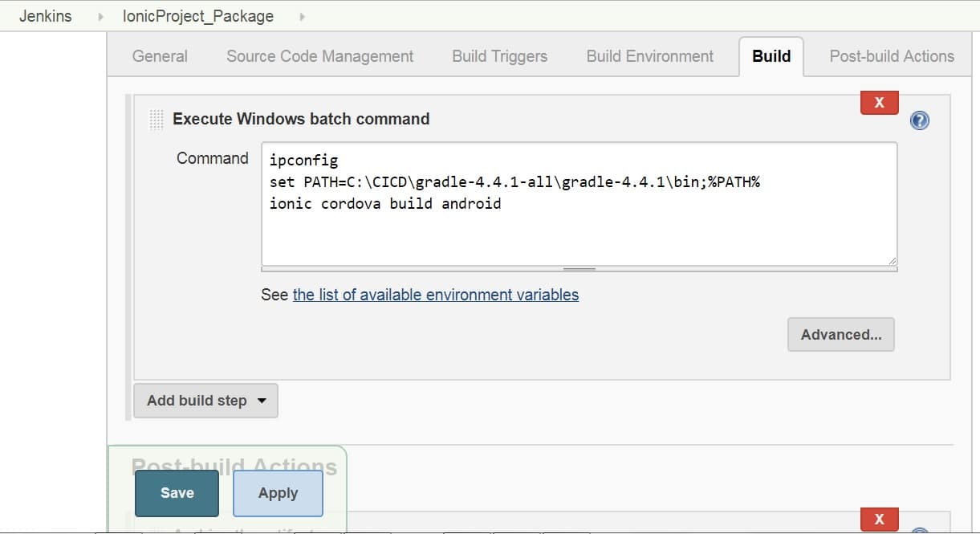Click the Advanced... button
This screenshot has width=980, height=534.
(x=840, y=335)
